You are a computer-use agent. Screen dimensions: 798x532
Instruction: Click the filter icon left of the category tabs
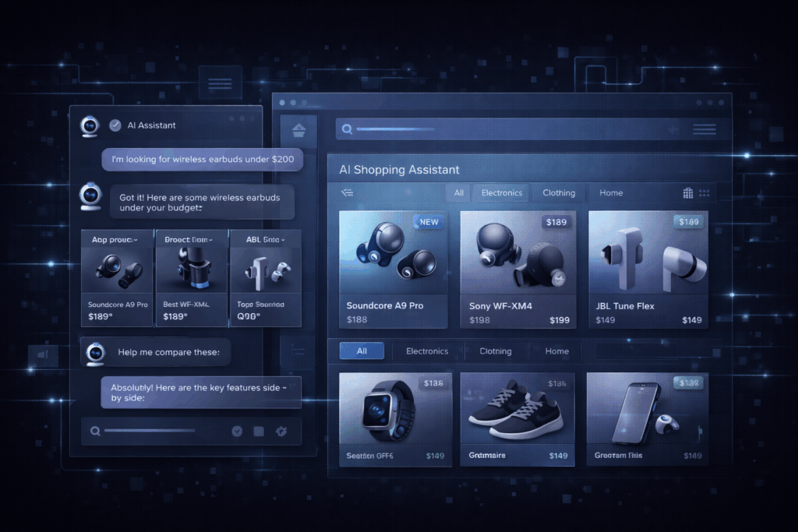[346, 192]
